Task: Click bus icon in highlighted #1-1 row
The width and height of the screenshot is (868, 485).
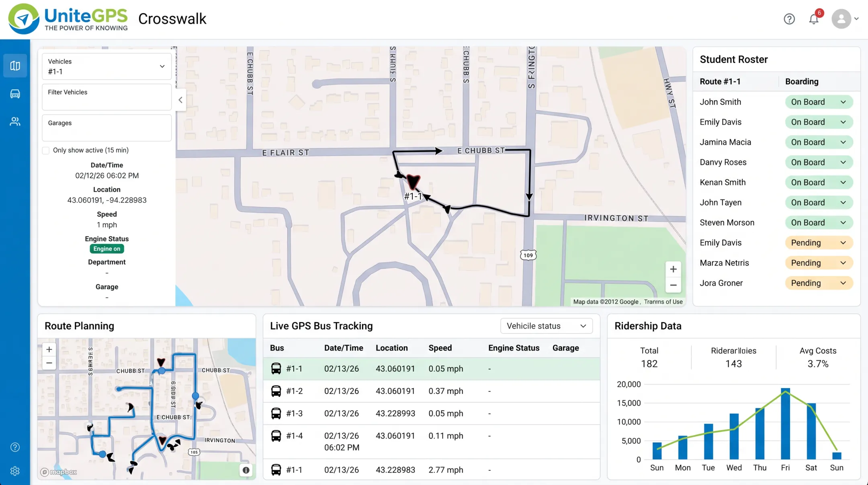Action: coord(276,368)
